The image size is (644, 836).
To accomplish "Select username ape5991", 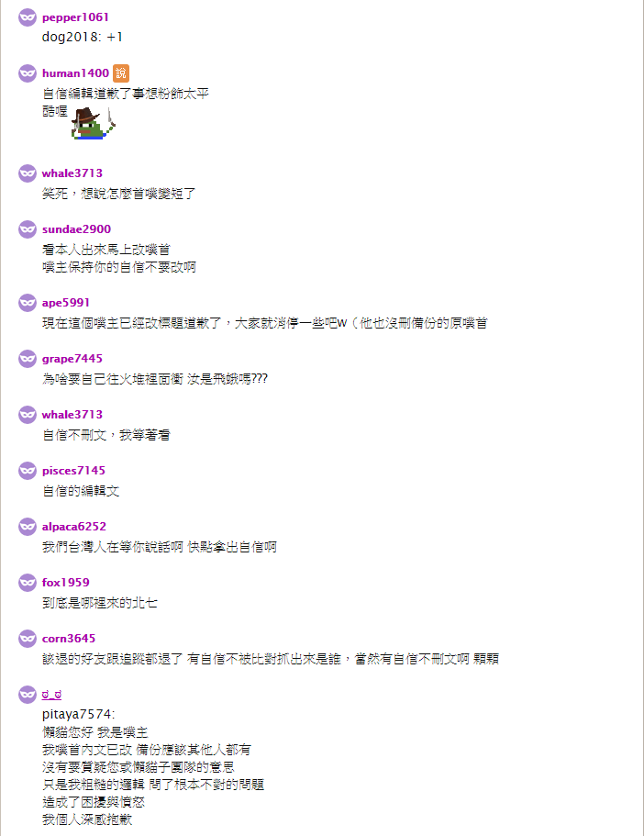I will pos(65,303).
